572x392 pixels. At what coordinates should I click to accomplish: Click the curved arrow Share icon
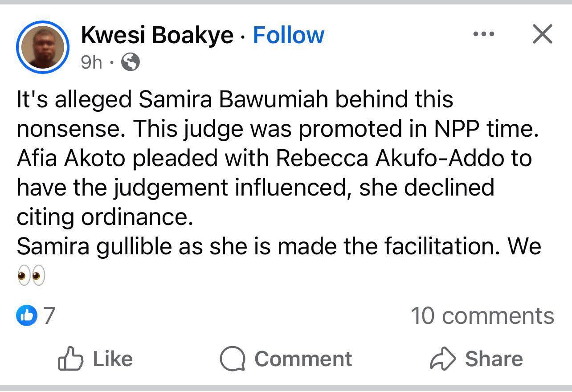[x=443, y=359]
